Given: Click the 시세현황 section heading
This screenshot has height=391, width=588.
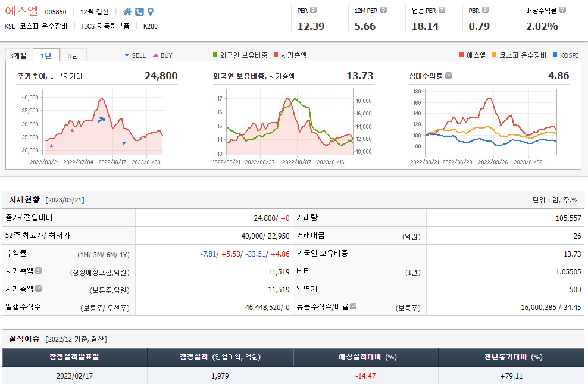Looking at the screenshot, I should tap(24, 199).
